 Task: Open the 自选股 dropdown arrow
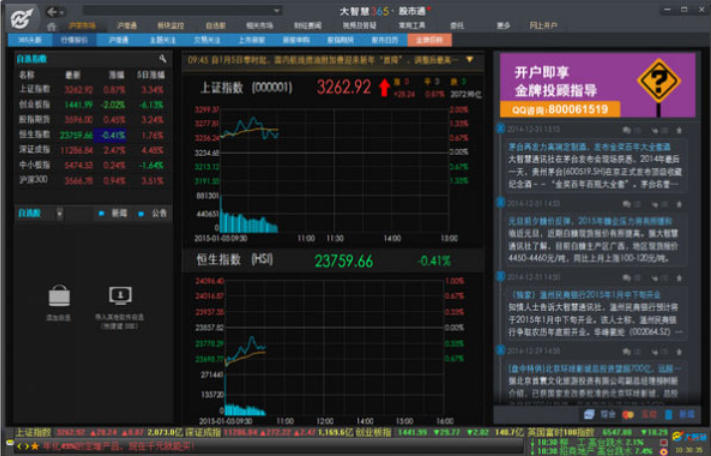point(59,213)
